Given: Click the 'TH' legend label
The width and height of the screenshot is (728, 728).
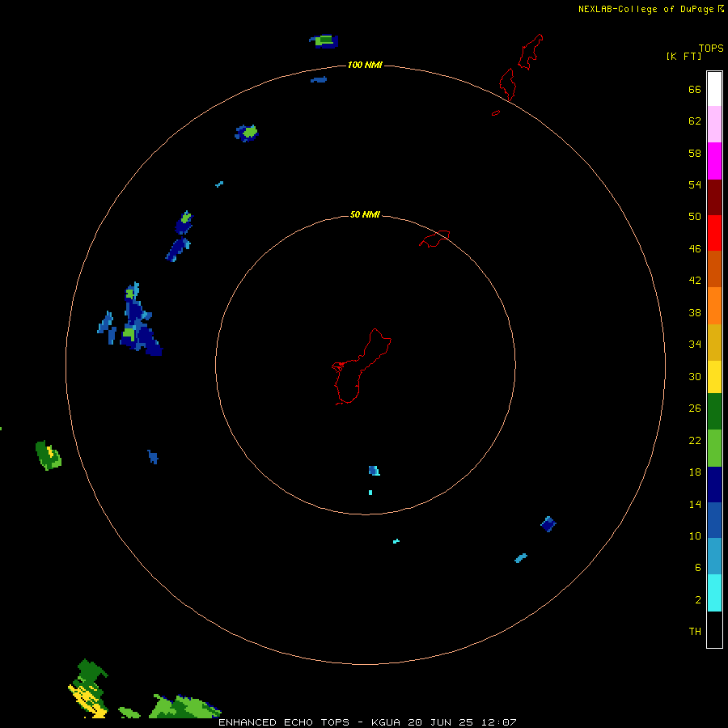Looking at the screenshot, I should [x=695, y=632].
